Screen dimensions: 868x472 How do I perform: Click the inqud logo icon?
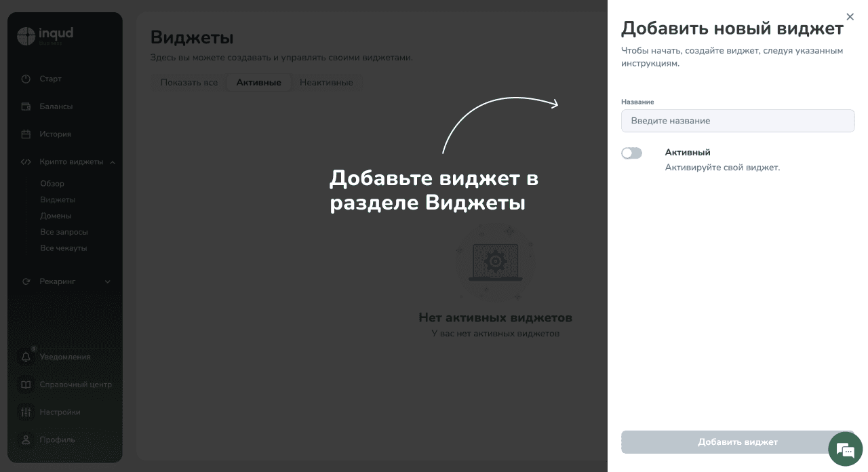click(26, 35)
